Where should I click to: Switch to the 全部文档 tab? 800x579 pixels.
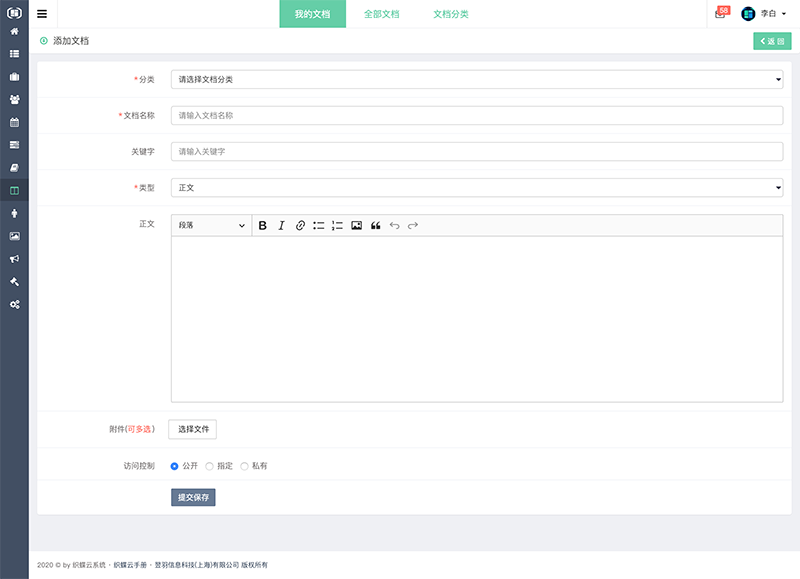tap(383, 15)
